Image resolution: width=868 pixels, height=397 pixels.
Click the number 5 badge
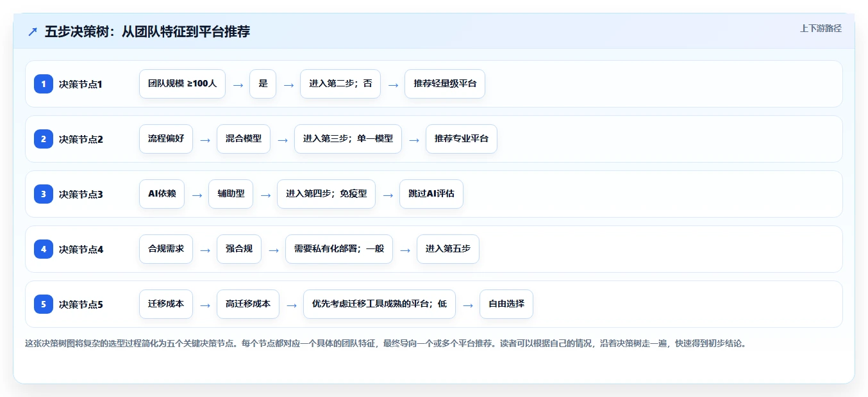[44, 304]
